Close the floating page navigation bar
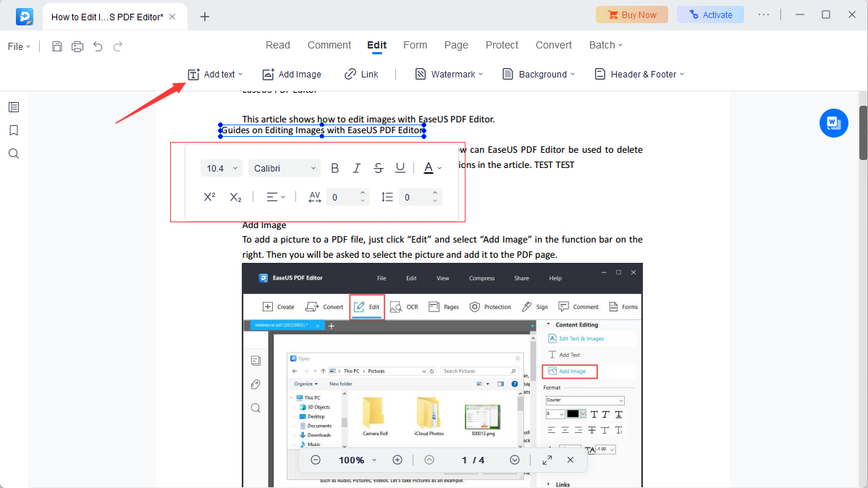868x488 pixels. point(570,460)
